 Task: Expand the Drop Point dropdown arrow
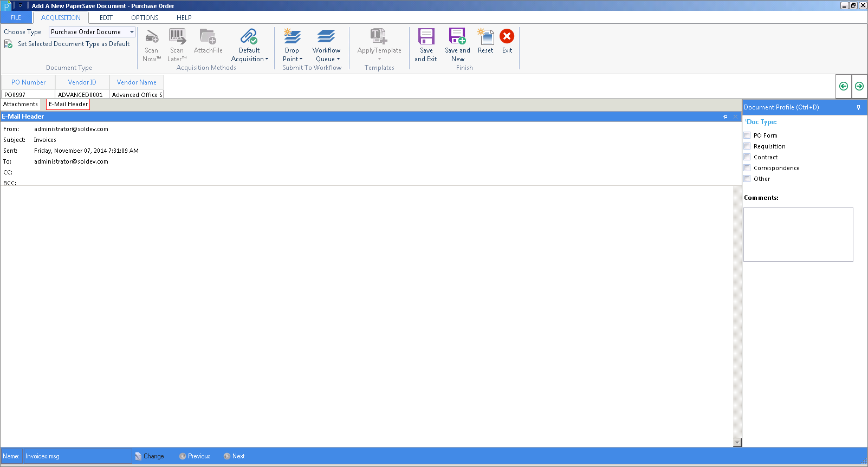tap(301, 59)
